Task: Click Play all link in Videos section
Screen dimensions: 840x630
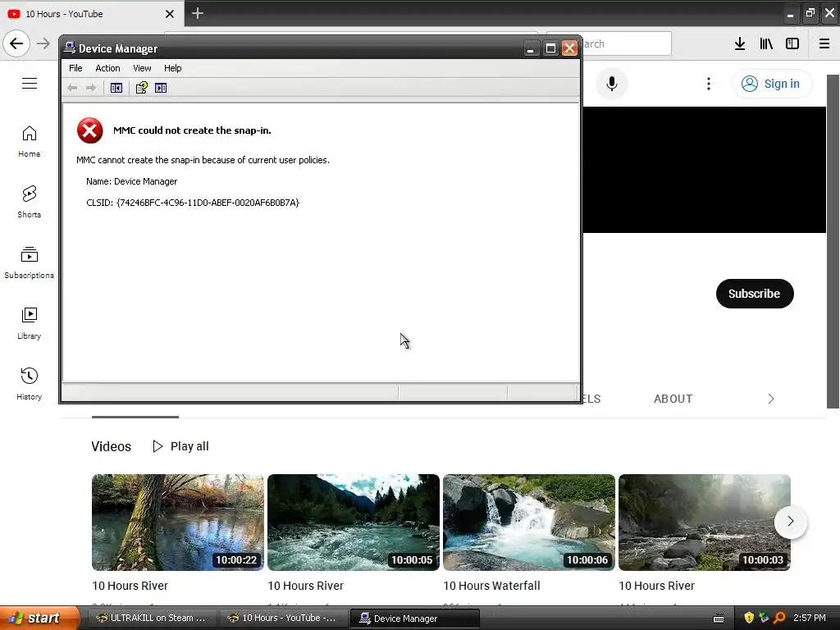Action: pyautogui.click(x=181, y=446)
